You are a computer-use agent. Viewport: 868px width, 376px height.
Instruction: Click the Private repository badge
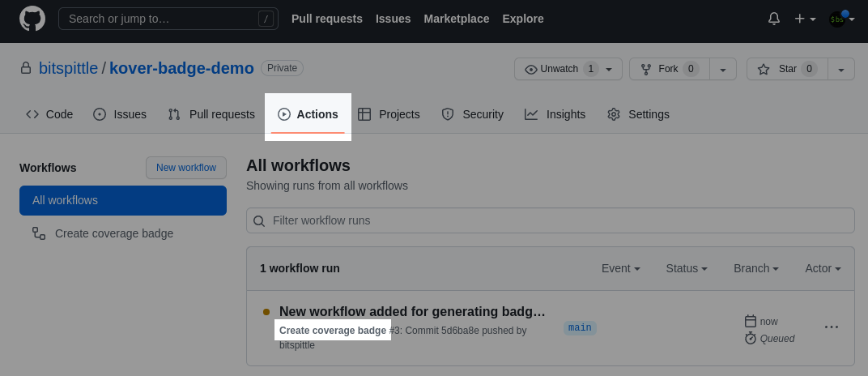click(282, 68)
